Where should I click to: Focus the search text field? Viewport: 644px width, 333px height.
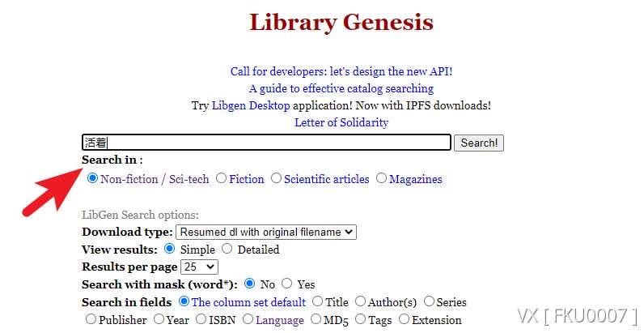266,143
